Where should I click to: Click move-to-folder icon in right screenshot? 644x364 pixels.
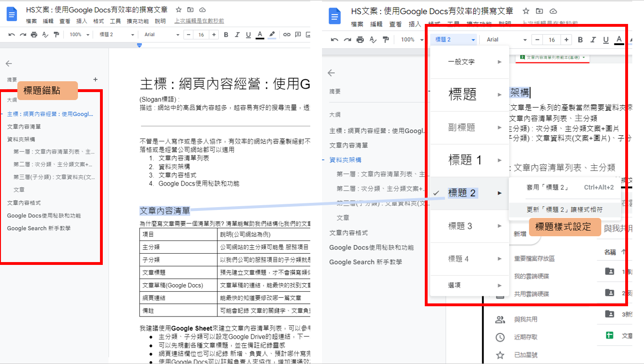(x=539, y=11)
